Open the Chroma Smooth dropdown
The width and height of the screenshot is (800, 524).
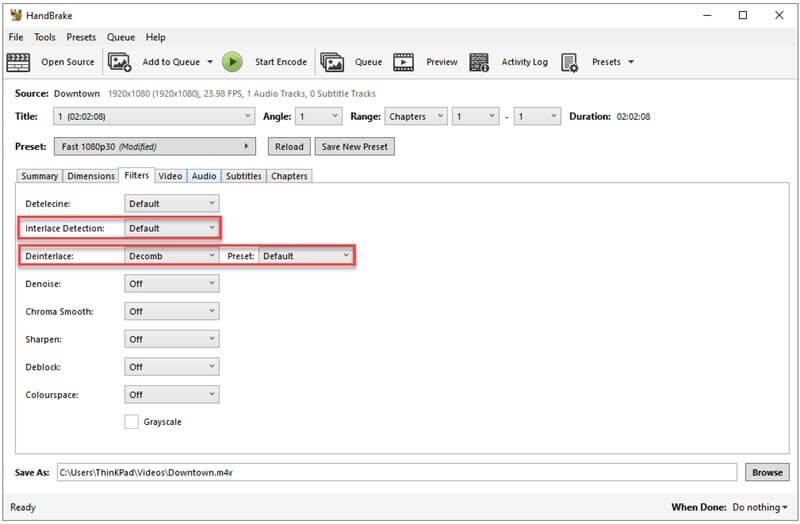click(172, 311)
